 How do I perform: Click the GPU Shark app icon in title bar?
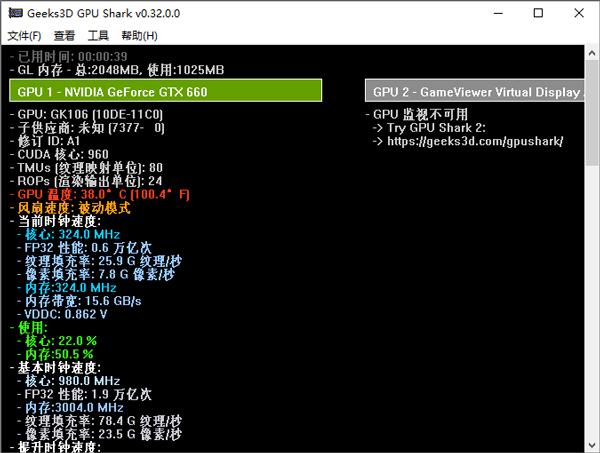pyautogui.click(x=16, y=13)
